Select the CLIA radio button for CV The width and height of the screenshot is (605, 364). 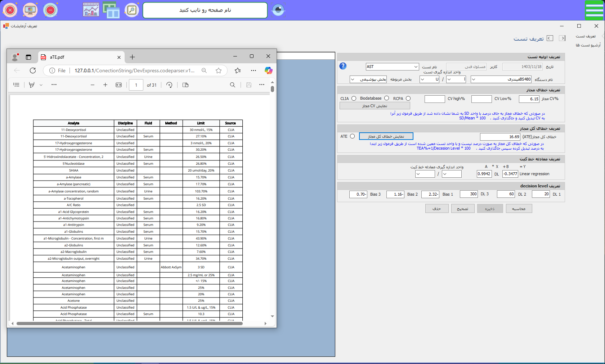tap(354, 98)
